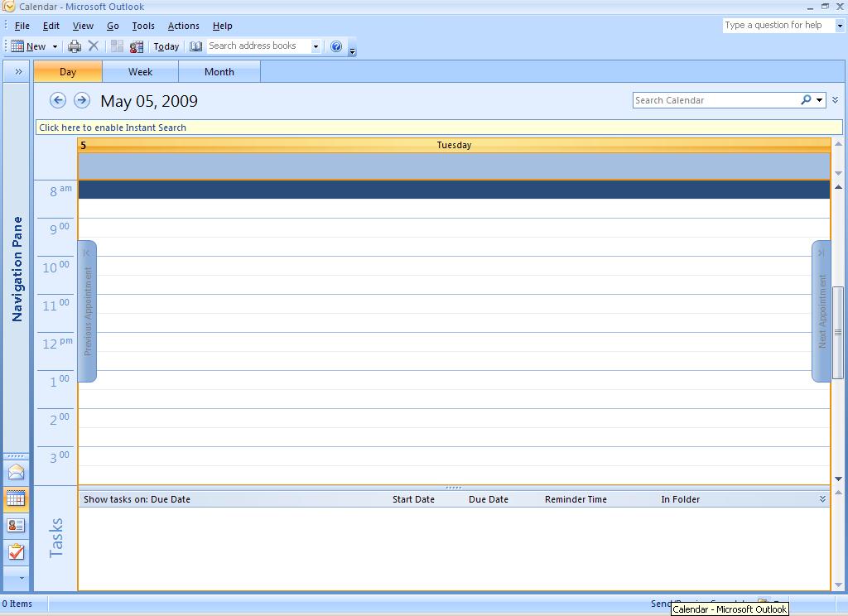Image resolution: width=848 pixels, height=616 pixels.
Task: Open the 'Type a question for help' dropdown
Action: pos(840,26)
